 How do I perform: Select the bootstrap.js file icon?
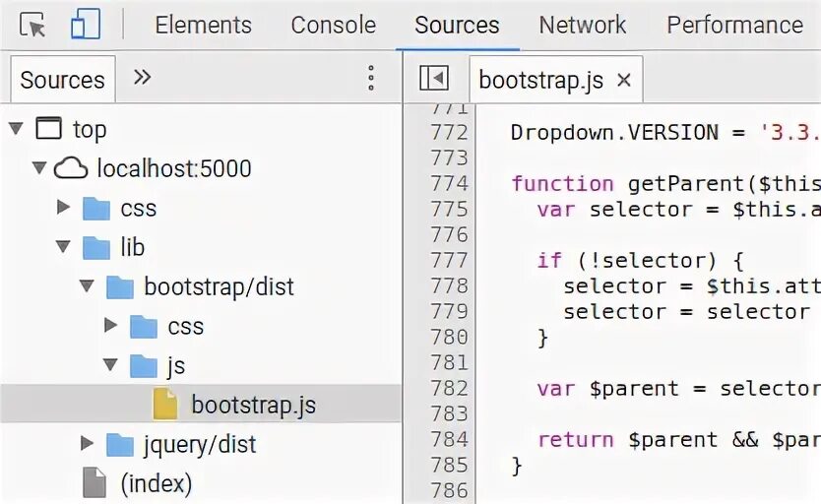point(165,405)
